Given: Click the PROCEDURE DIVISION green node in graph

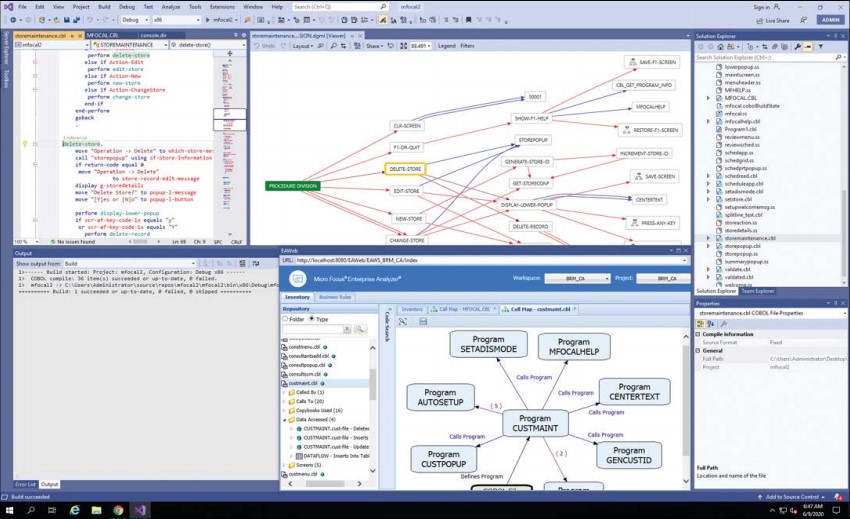Looking at the screenshot, I should (x=293, y=186).
